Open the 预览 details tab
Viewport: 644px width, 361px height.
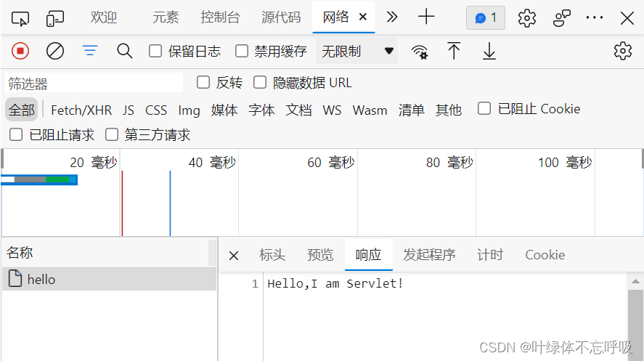tap(320, 255)
